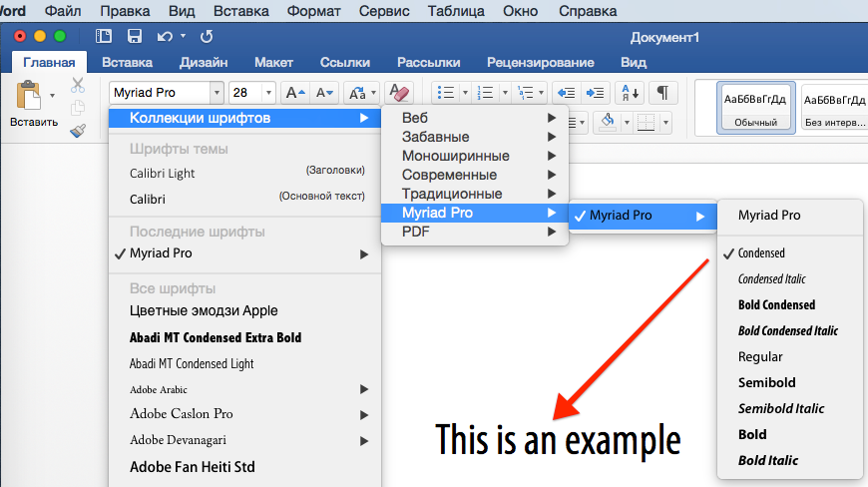The width and height of the screenshot is (868, 487).
Task: Open the font size dropdown arrow
Action: [x=268, y=93]
